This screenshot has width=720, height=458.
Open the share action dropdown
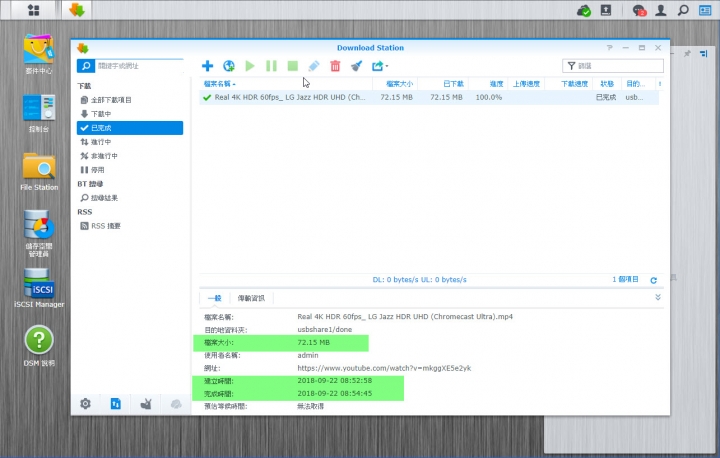click(379, 66)
